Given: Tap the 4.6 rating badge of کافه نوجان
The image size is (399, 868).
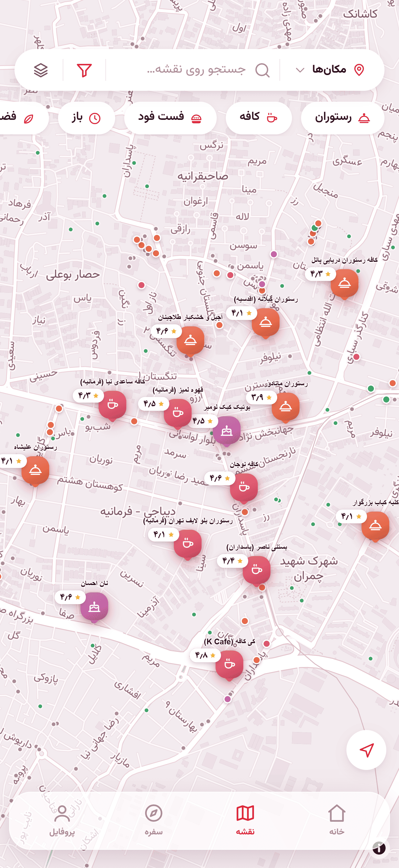Looking at the screenshot, I should pyautogui.click(x=220, y=478).
